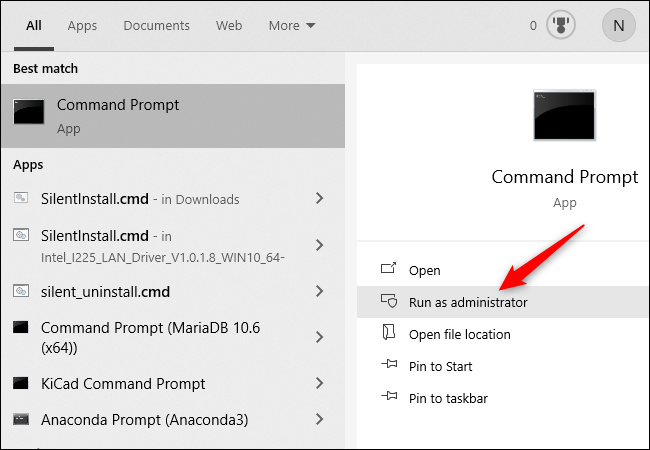Click the rewards trophy icon
Viewport: 650px width, 450px height.
560,25
